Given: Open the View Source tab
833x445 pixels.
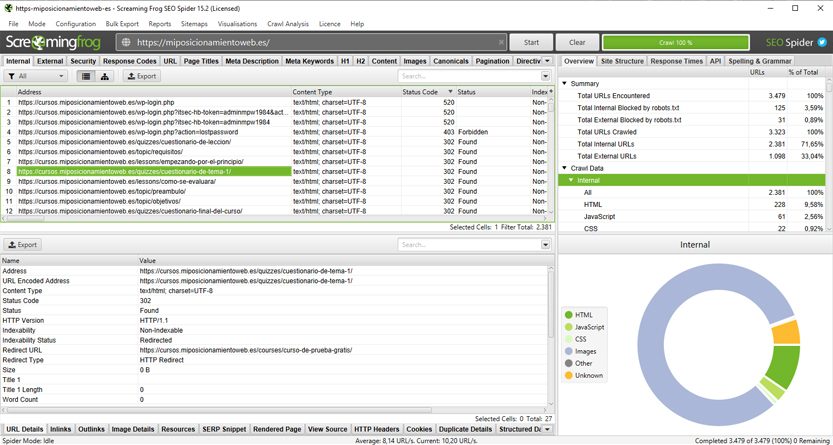Looking at the screenshot, I should pos(327,429).
